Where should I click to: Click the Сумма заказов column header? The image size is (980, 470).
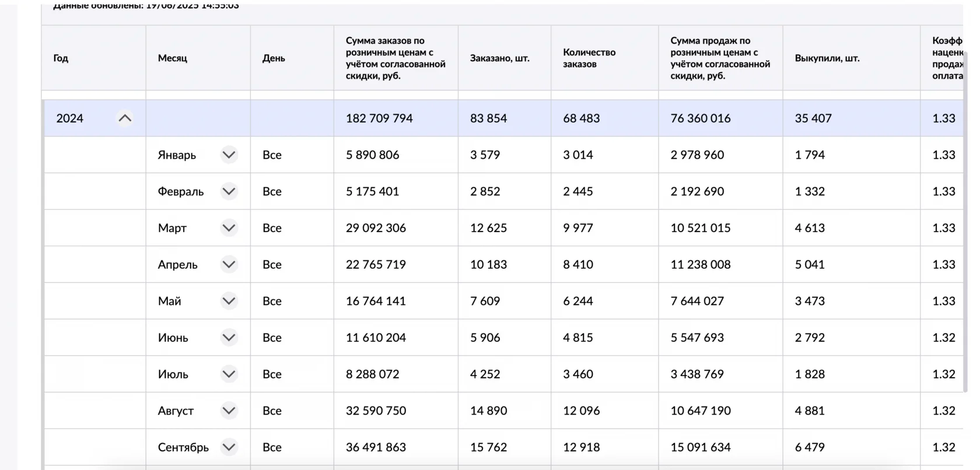tap(395, 58)
